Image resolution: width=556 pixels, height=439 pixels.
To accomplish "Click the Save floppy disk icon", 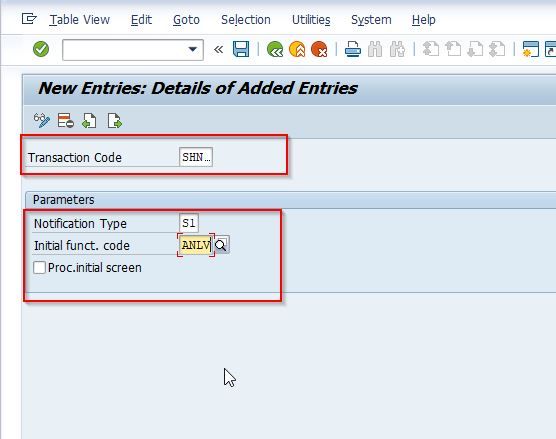I will (x=241, y=49).
